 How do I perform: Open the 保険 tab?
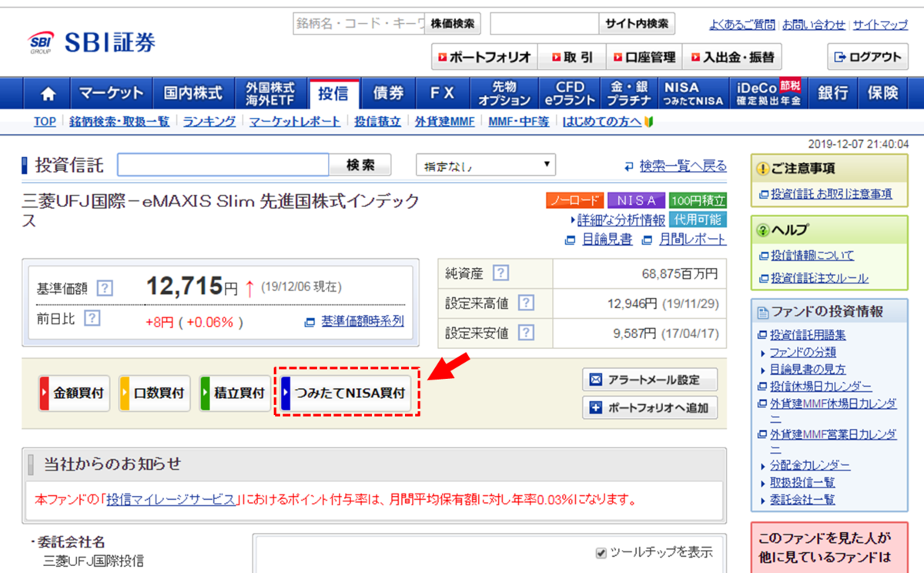[x=883, y=94]
